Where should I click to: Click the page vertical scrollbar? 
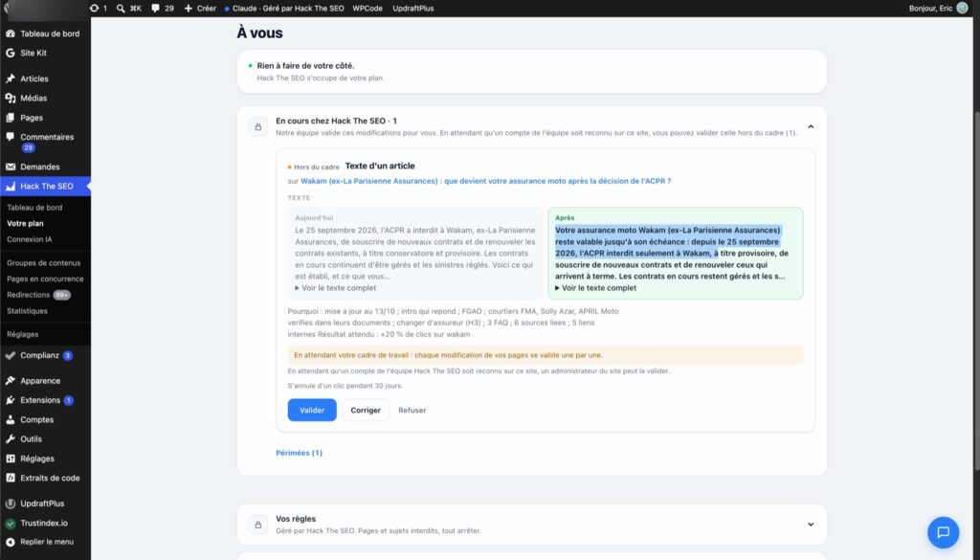click(976, 291)
